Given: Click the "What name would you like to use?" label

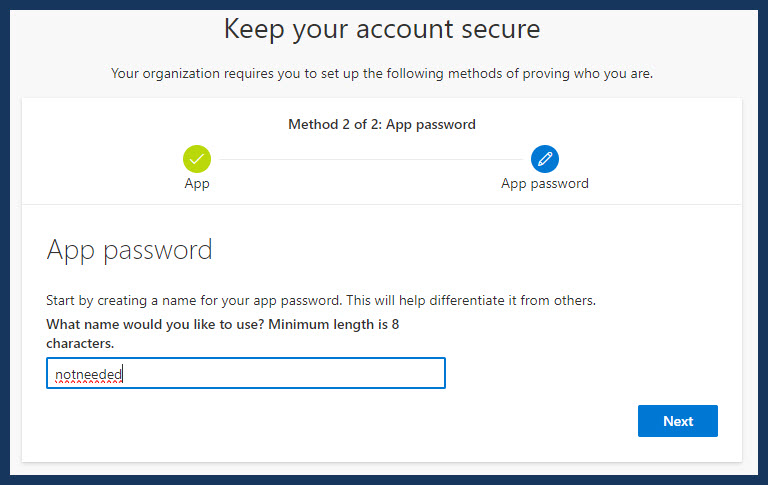Looking at the screenshot, I should (x=155, y=324).
